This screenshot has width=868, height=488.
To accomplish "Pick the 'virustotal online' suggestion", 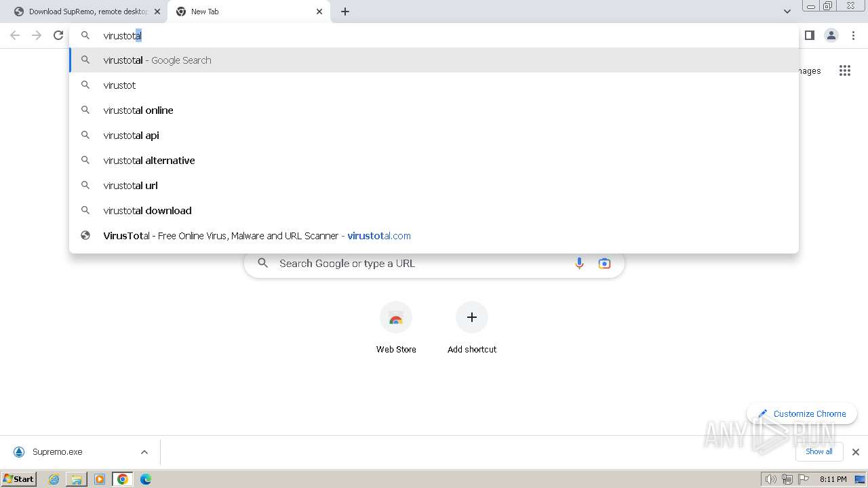I will pyautogui.click(x=434, y=110).
